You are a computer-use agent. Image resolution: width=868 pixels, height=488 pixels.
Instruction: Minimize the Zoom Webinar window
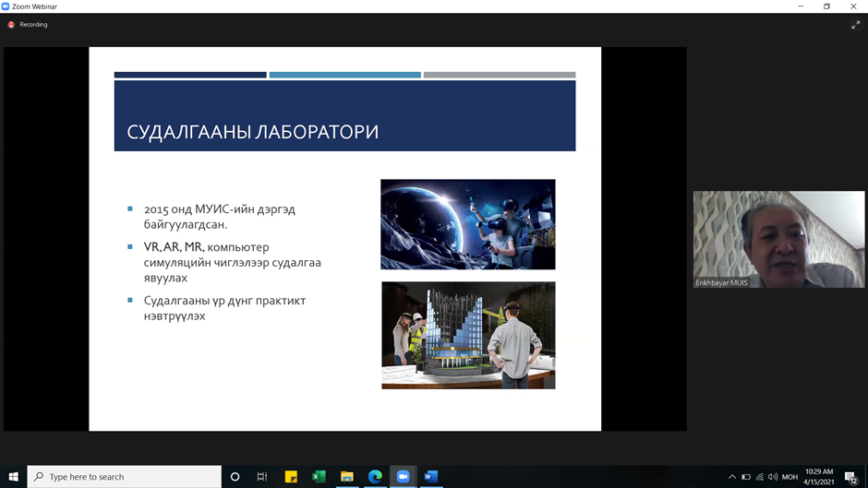tap(801, 6)
